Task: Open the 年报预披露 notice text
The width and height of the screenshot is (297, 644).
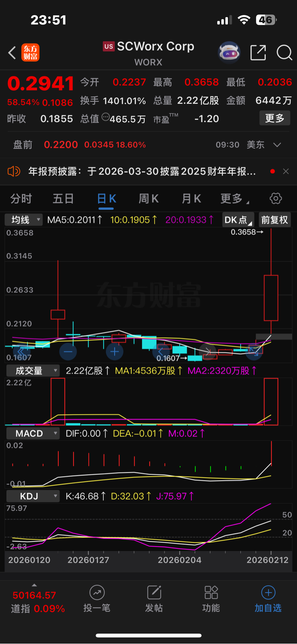Action: click(x=142, y=171)
